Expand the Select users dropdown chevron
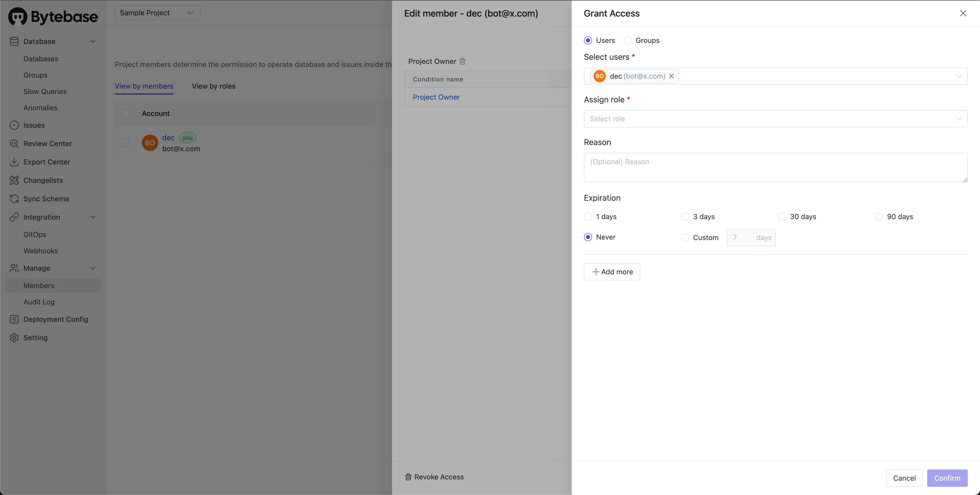Image resolution: width=980 pixels, height=495 pixels. [959, 76]
